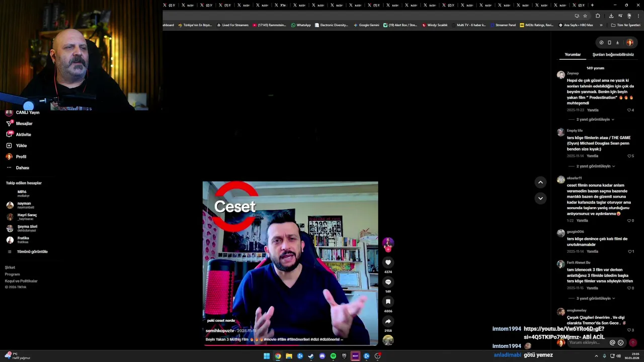Open Şirket footer link
The height and width of the screenshot is (362, 644).
point(10,267)
